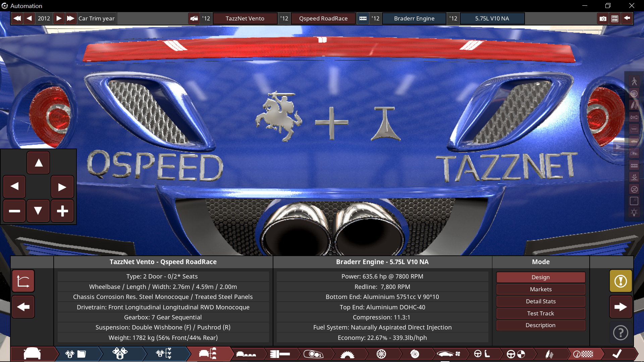Image resolution: width=644 pixels, height=362 pixels.
Task: Go to next step with right arrow
Action: point(621,307)
